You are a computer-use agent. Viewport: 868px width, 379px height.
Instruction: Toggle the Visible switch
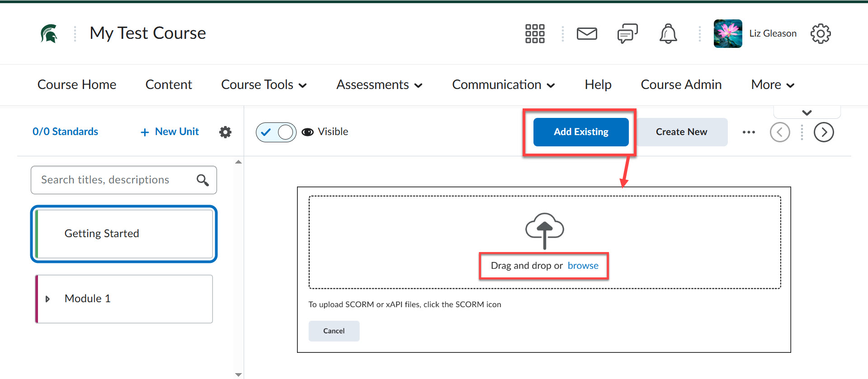point(276,132)
